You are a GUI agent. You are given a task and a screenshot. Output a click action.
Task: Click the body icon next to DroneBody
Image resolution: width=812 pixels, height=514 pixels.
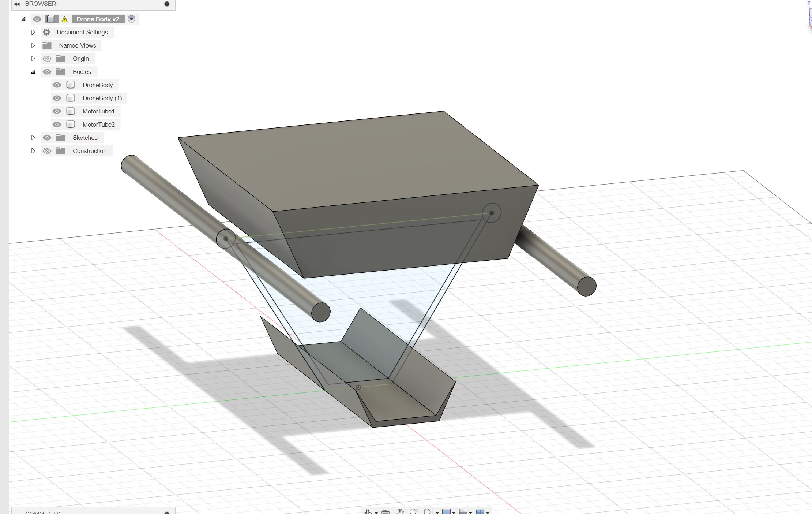pyautogui.click(x=71, y=85)
